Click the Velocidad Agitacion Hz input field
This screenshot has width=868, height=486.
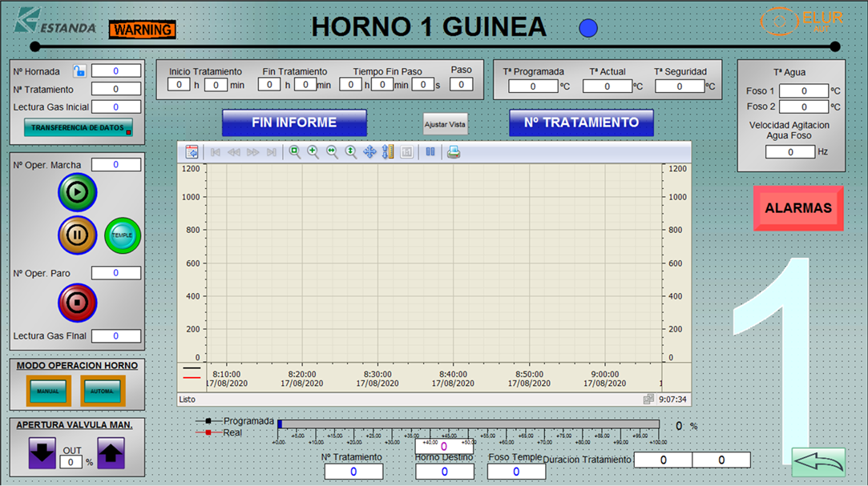(789, 152)
